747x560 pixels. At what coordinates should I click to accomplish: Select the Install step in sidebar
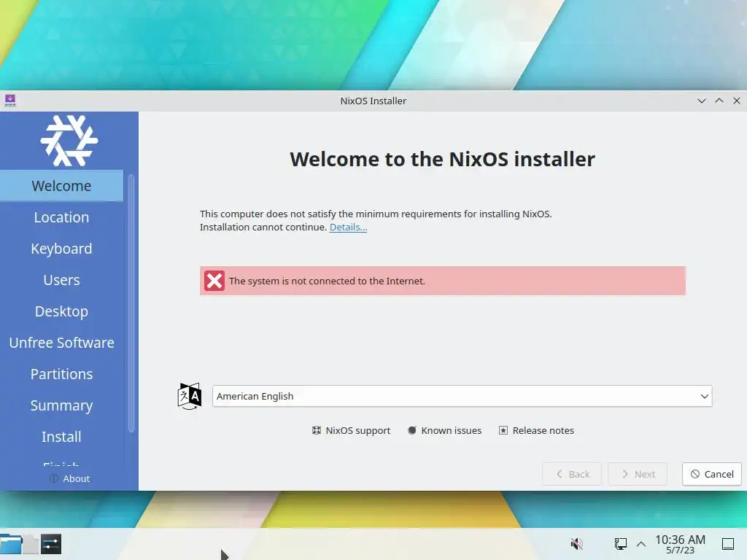61,437
